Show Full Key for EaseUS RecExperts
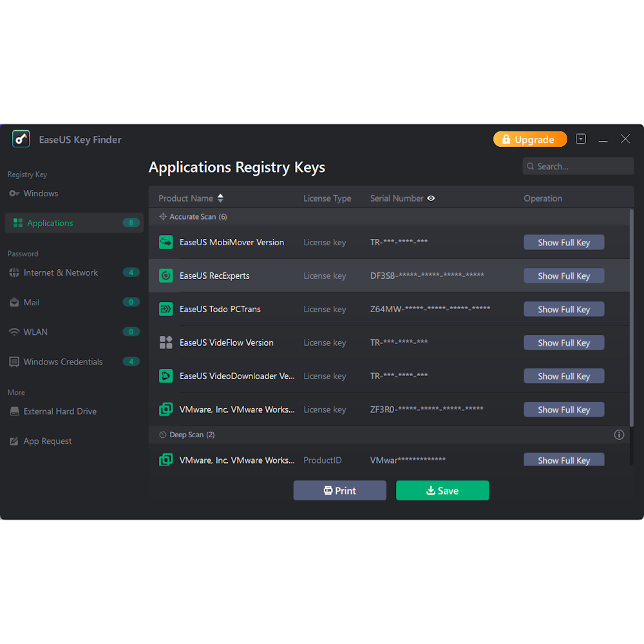This screenshot has height=644, width=644. pyautogui.click(x=563, y=276)
